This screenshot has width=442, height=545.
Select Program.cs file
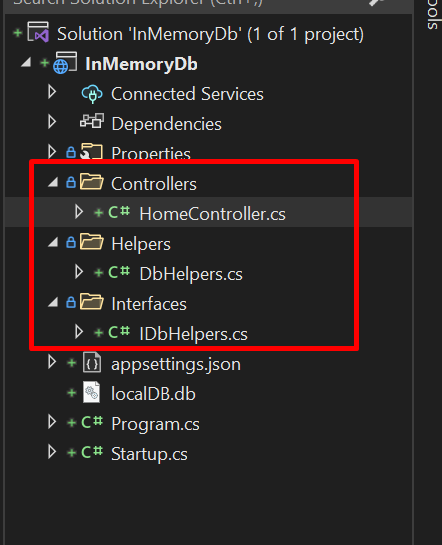155,424
